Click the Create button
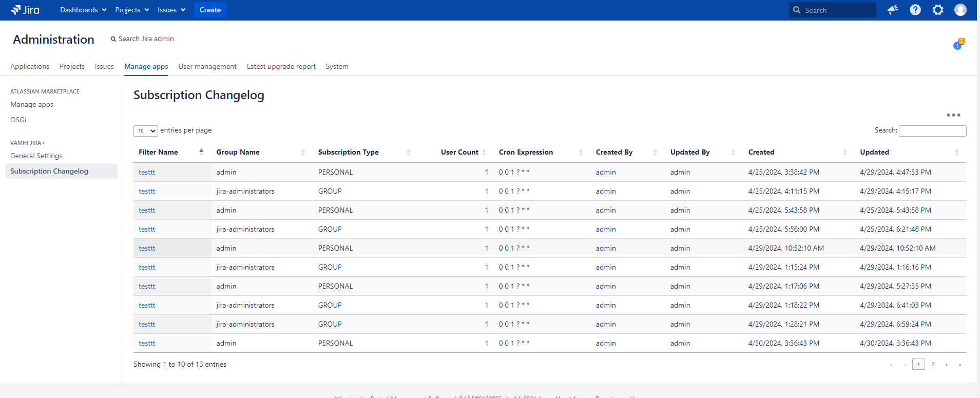This screenshot has width=980, height=398. pyautogui.click(x=210, y=10)
